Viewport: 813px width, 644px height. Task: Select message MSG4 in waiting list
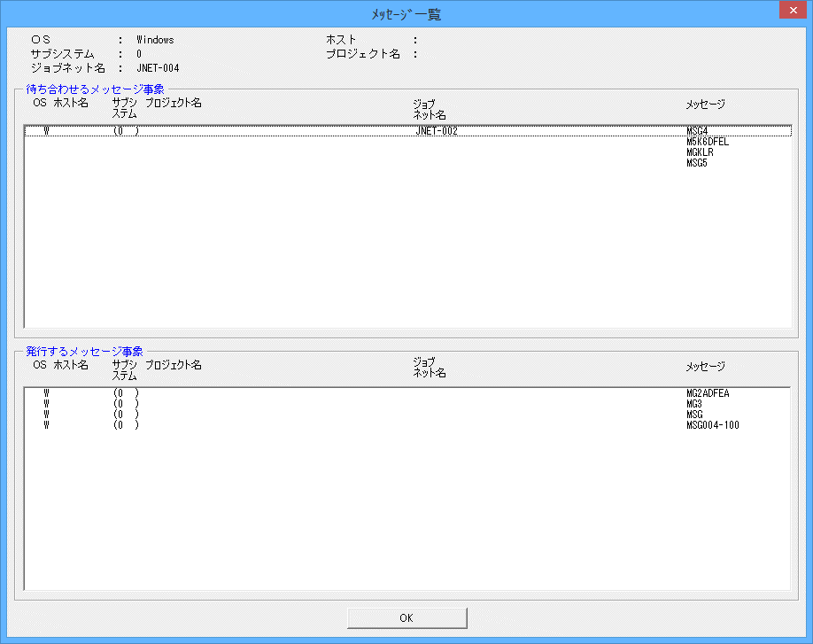click(x=697, y=131)
